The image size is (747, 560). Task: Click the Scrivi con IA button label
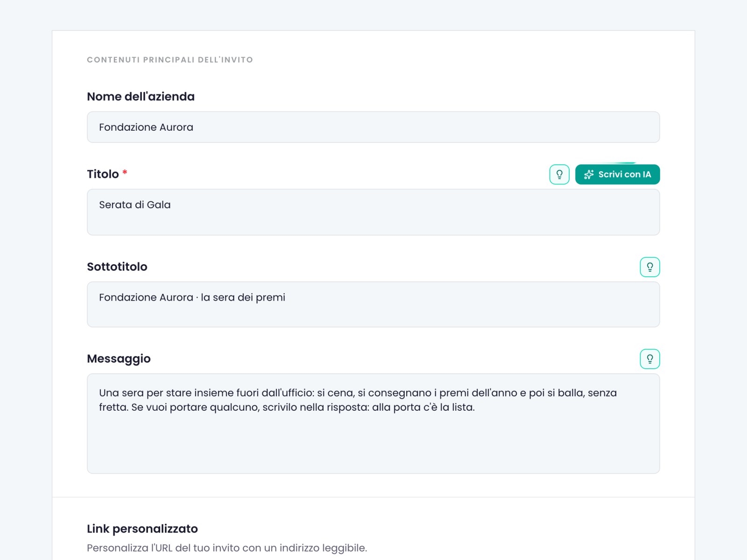coord(625,175)
